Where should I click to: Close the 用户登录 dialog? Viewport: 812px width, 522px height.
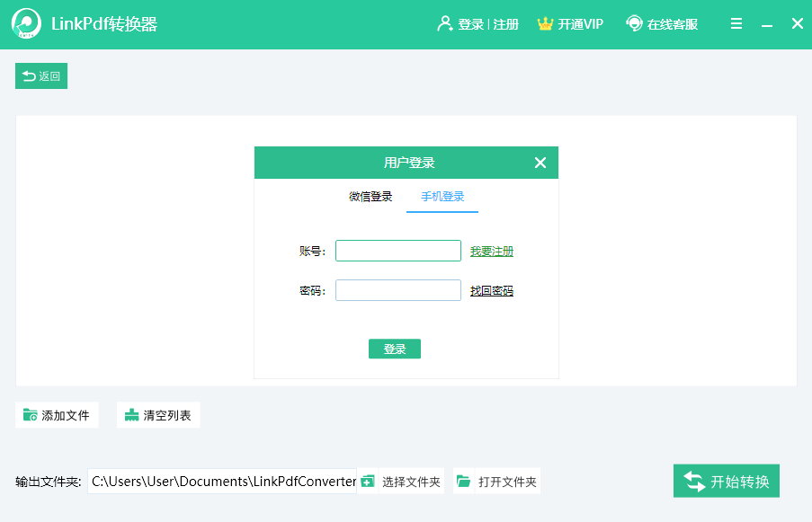540,163
